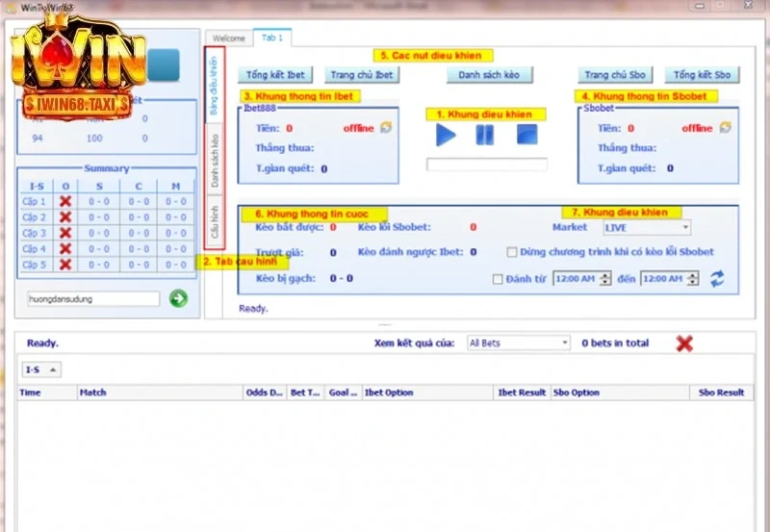The image size is (770, 532).
Task: Open the Danh sách kèo vertical tab
Action: 214,160
